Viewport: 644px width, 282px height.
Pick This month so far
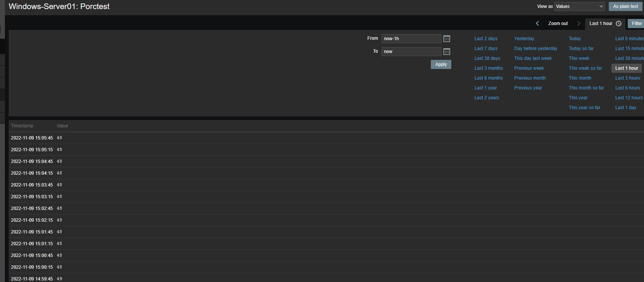586,88
